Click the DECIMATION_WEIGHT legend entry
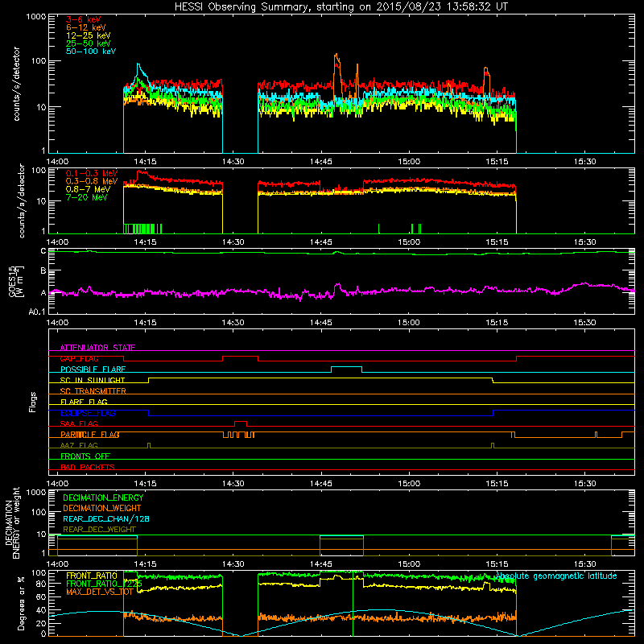Image resolution: width=644 pixels, height=644 pixels. point(102,508)
